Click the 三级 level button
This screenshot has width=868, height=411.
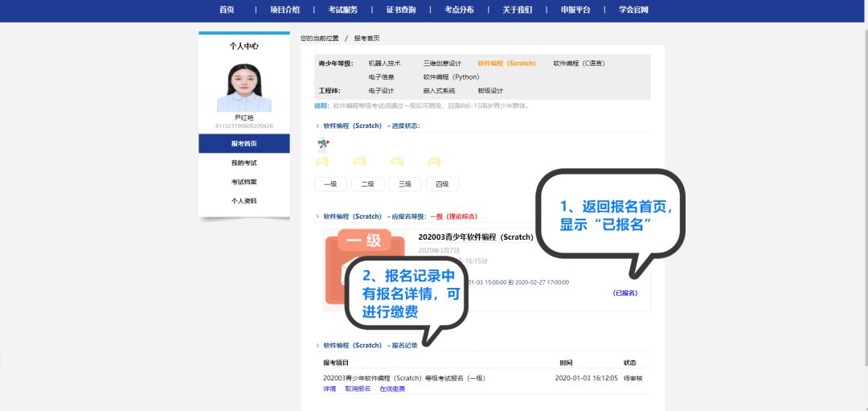click(405, 184)
